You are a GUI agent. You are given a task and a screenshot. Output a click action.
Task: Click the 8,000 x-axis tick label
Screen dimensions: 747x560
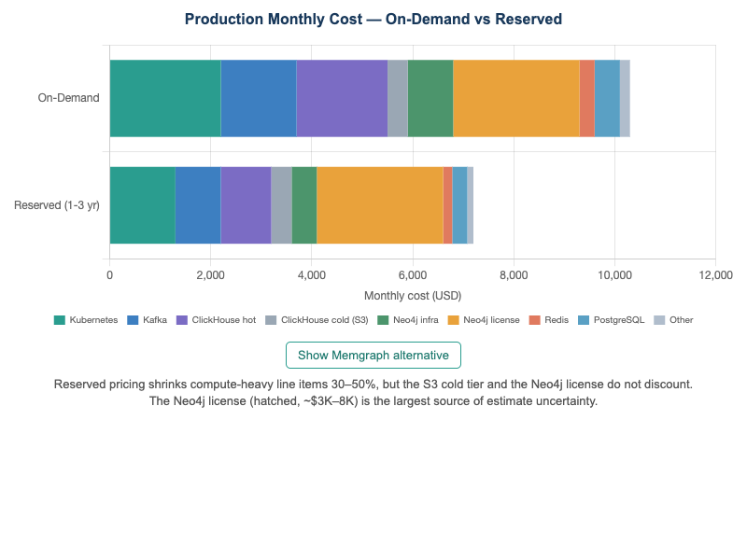point(514,275)
